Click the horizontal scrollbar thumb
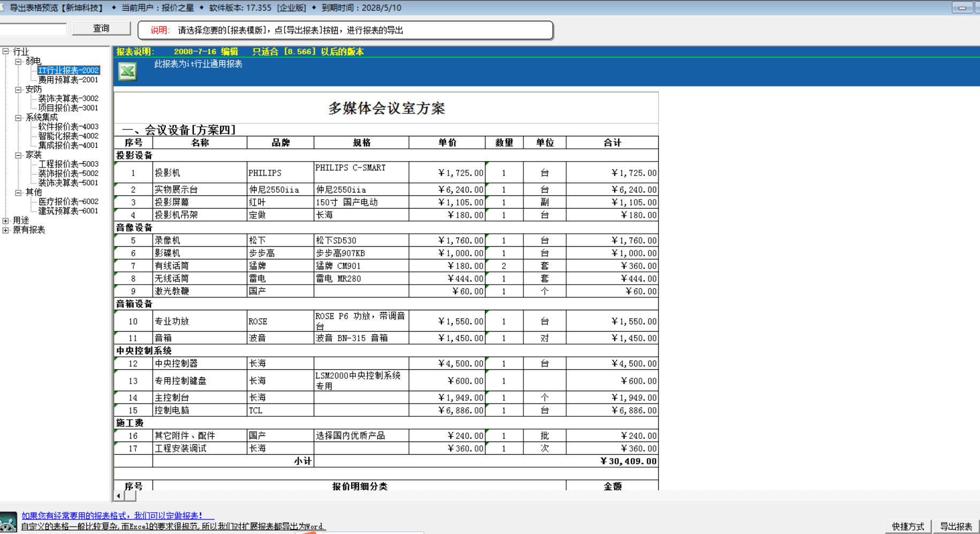This screenshot has width=980, height=534. [x=130, y=496]
